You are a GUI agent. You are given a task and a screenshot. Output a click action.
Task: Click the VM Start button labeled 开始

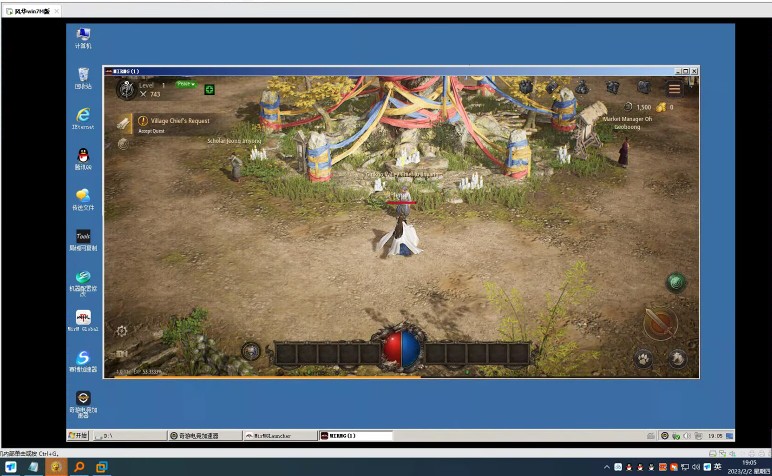click(x=78, y=436)
